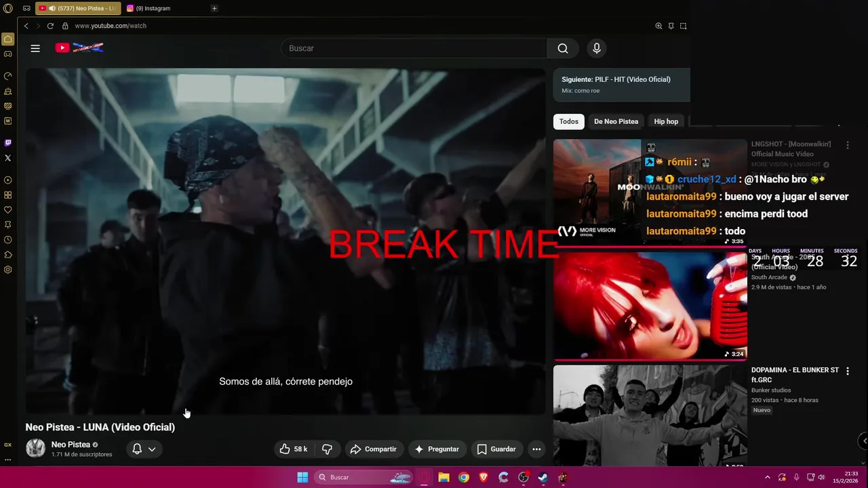Screen dimensions: 868x488
Task: Open a new browser tab
Action: coord(214,8)
